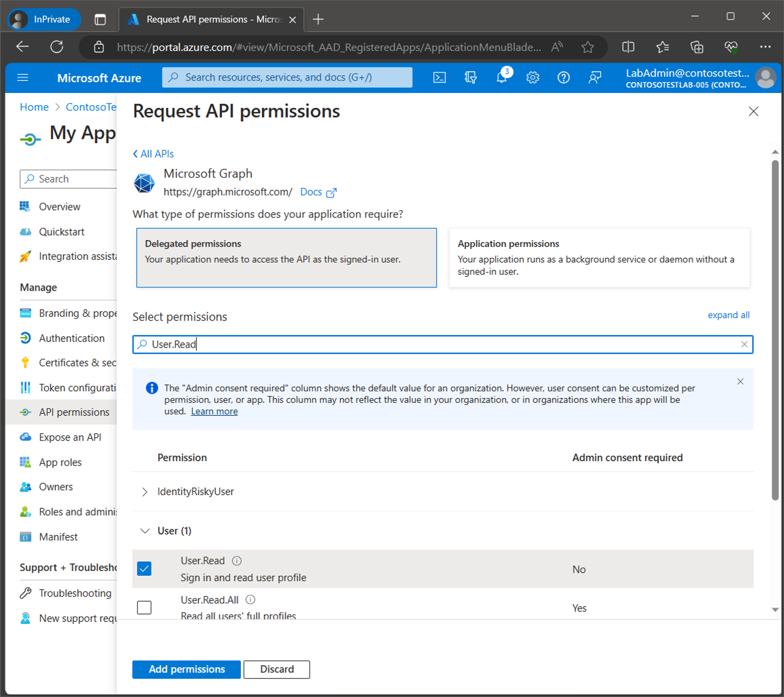Open feedback icon in Azure header
Viewport: 784px width, 697px height.
click(595, 78)
